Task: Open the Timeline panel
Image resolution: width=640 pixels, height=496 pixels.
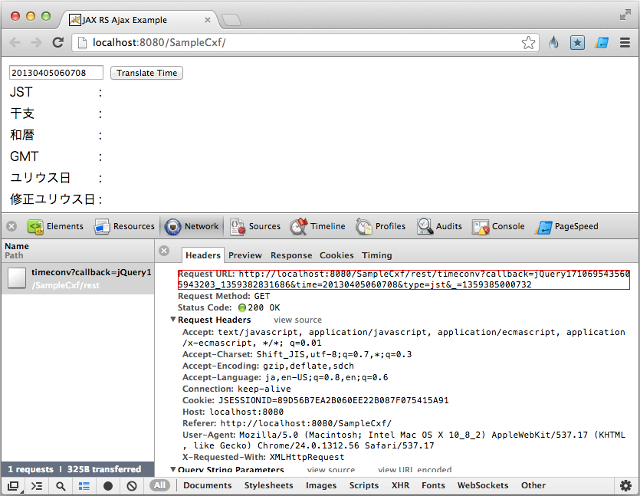Action: point(318,226)
